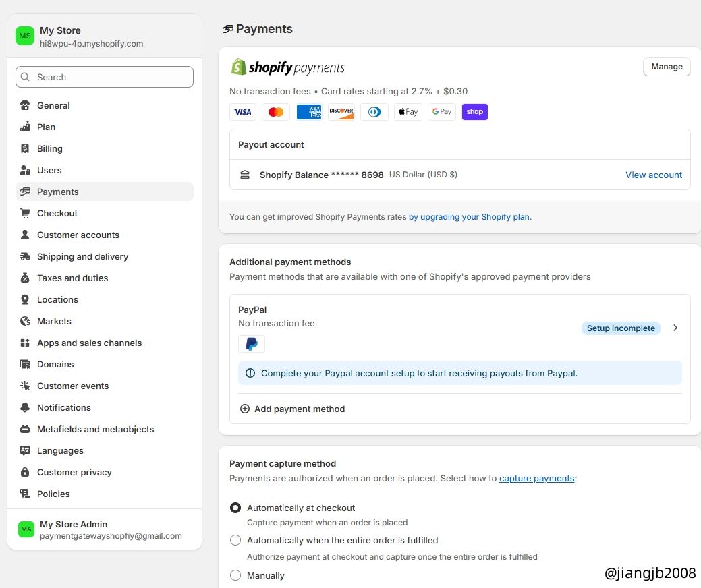
Task: Focus the settings Search field
Action: pyautogui.click(x=105, y=77)
